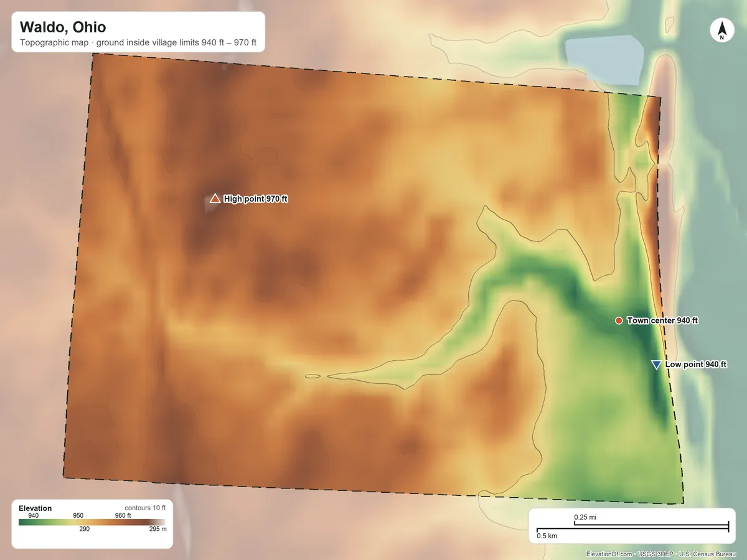
Task: Click the north arrow compass icon
Action: (722, 30)
